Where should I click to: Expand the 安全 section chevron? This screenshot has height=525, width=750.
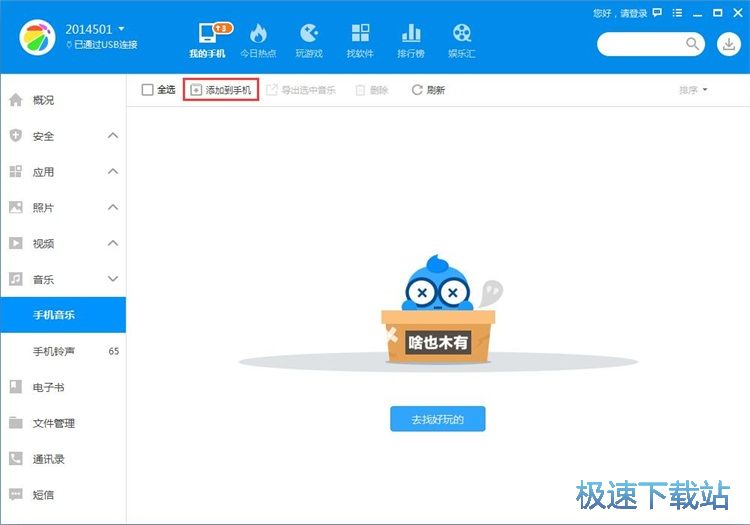tap(113, 136)
